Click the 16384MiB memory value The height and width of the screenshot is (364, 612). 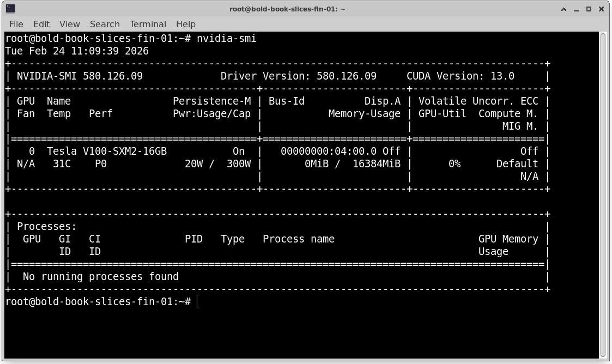(377, 164)
